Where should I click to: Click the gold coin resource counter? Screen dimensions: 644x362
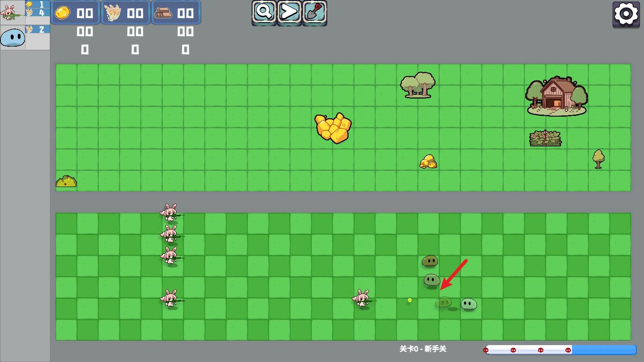[x=75, y=13]
